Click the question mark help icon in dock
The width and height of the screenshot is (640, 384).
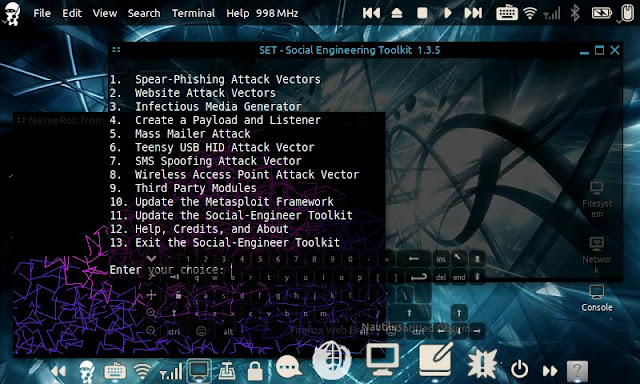(577, 371)
